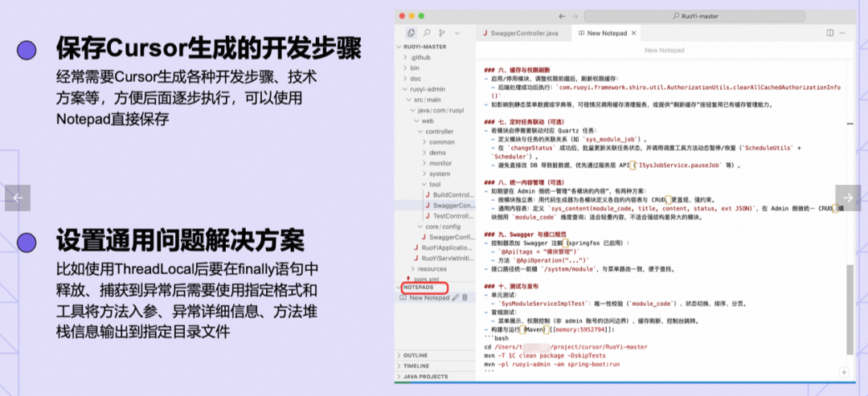Delete New Notepad with trash icon
Image resolution: width=868 pixels, height=396 pixels.
point(465,297)
